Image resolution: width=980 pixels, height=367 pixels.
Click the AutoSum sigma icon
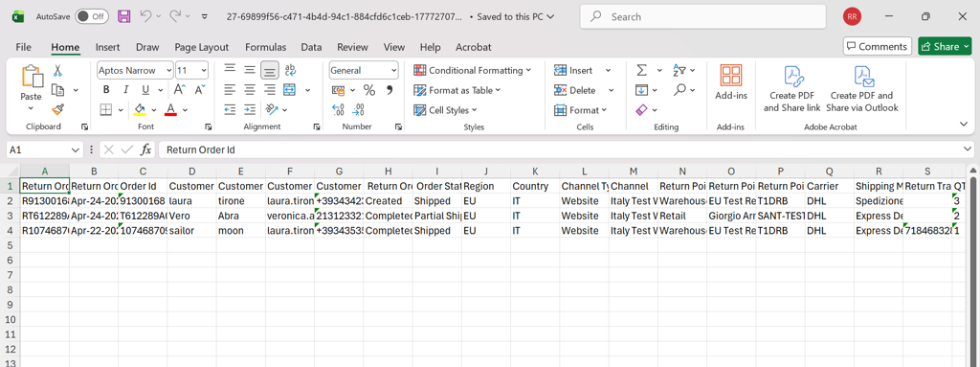[x=642, y=70]
